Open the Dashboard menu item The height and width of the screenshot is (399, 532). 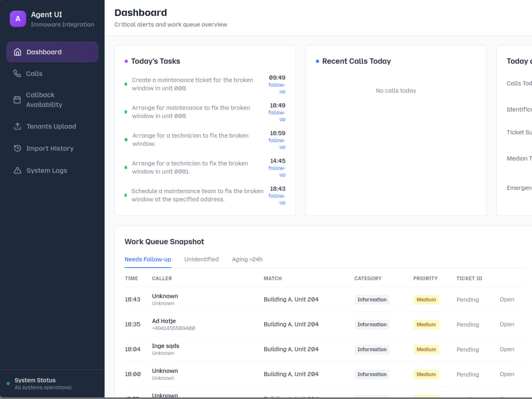click(x=52, y=52)
